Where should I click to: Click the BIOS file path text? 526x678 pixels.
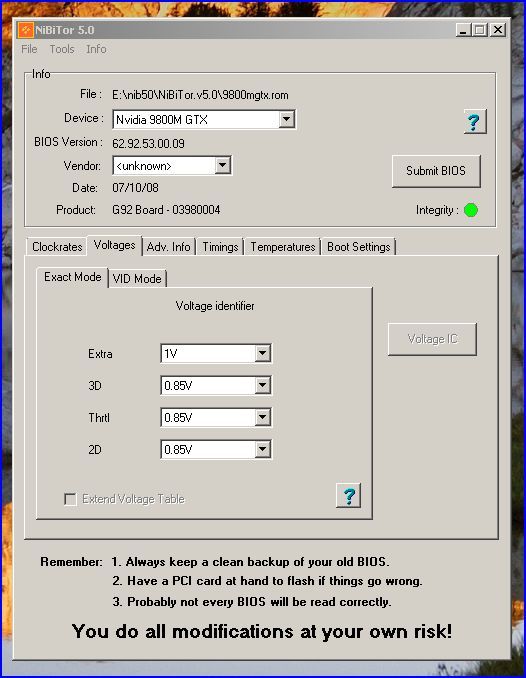[x=200, y=95]
